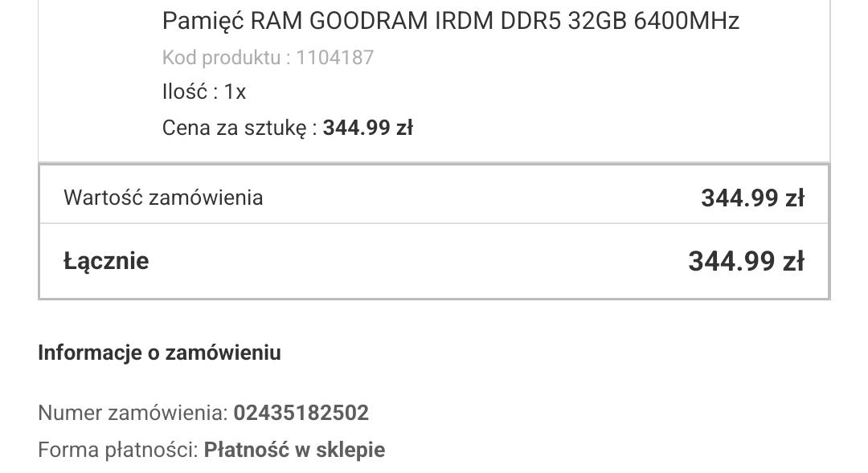Screen dimensions: 868x473
Task: Select the Wartość zamówienia amount
Action: [x=752, y=198]
